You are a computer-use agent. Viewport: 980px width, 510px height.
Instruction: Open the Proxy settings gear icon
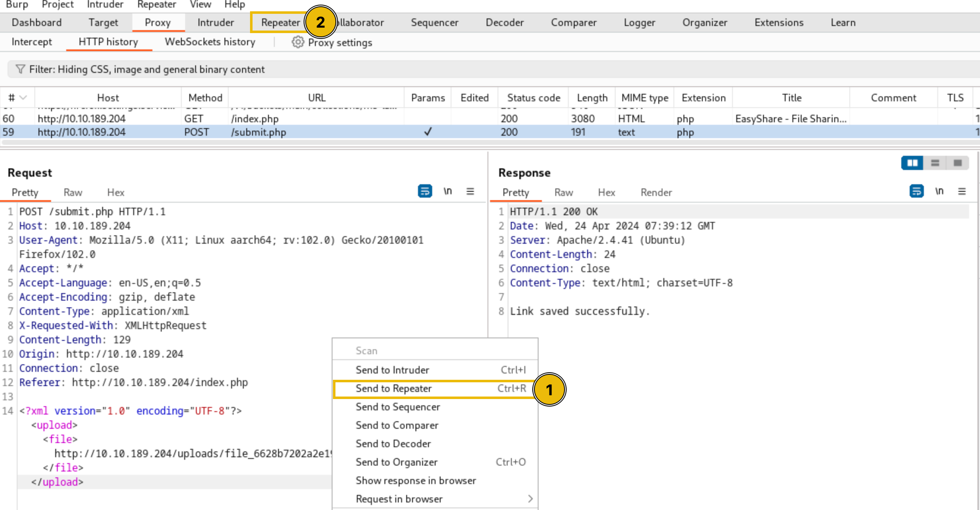[297, 42]
